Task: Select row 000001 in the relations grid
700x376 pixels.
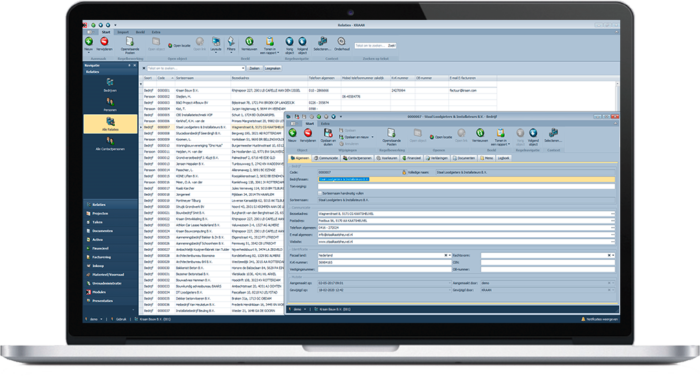Action: [319, 90]
